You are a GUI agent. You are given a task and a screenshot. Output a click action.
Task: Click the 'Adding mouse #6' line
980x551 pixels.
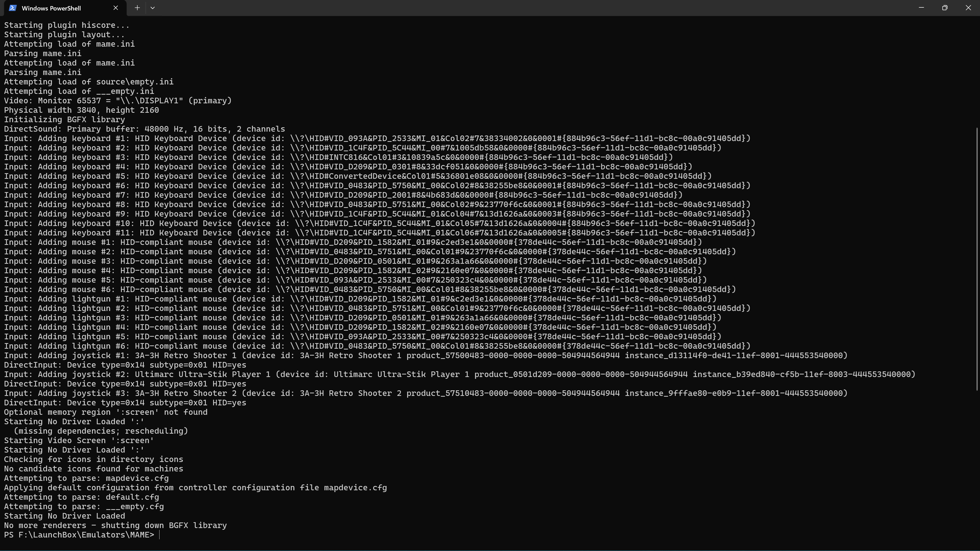[370, 289]
